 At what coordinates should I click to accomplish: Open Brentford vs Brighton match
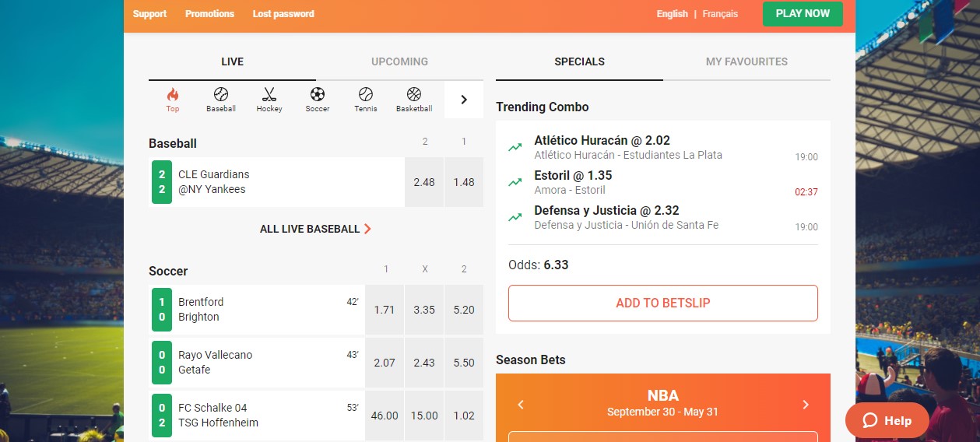pos(256,310)
